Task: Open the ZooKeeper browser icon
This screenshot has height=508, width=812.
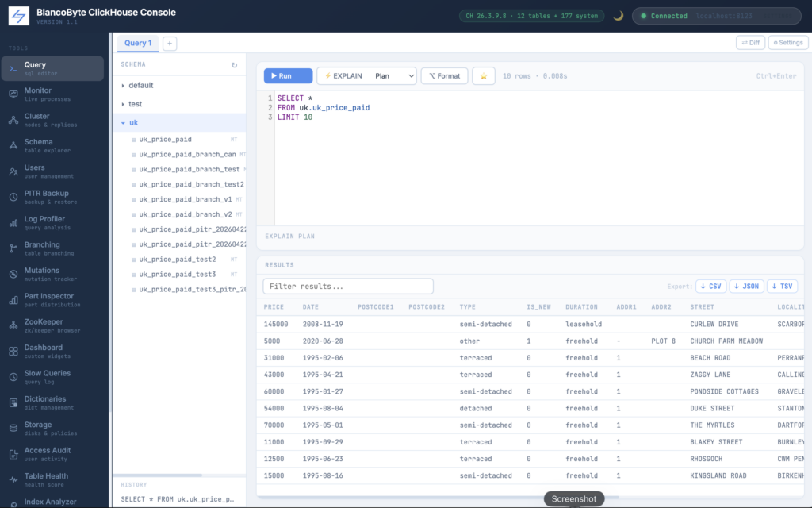Action: tap(13, 325)
